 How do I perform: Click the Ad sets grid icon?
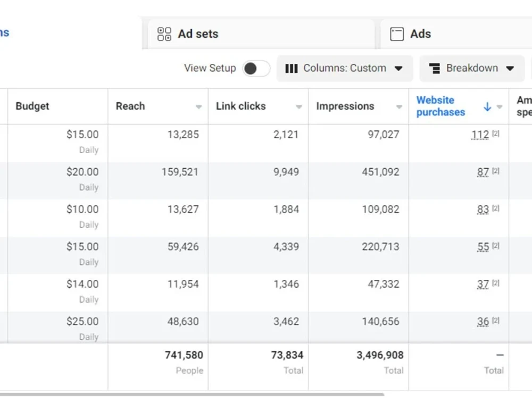[x=164, y=34]
